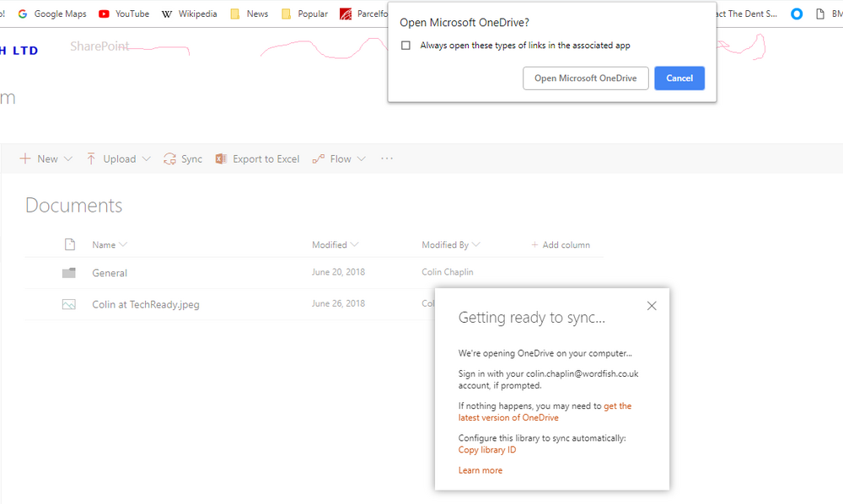This screenshot has height=504, width=843.
Task: Check Always open these types of links
Action: (x=406, y=46)
